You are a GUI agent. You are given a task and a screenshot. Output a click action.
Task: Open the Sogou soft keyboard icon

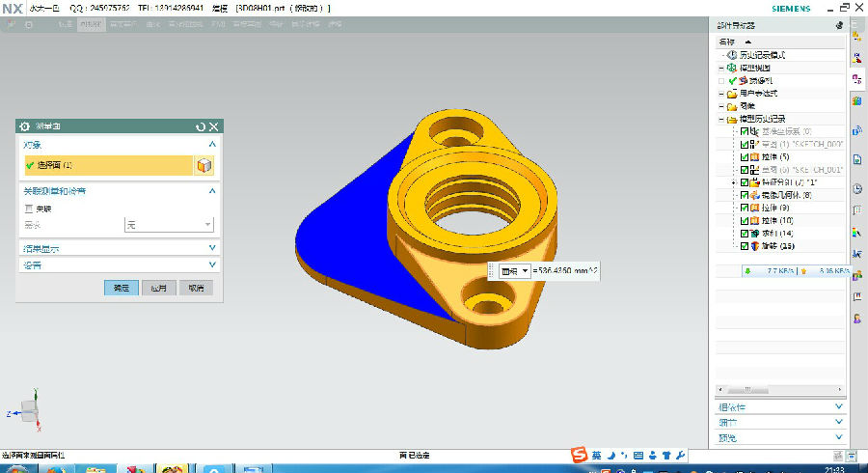639,455
